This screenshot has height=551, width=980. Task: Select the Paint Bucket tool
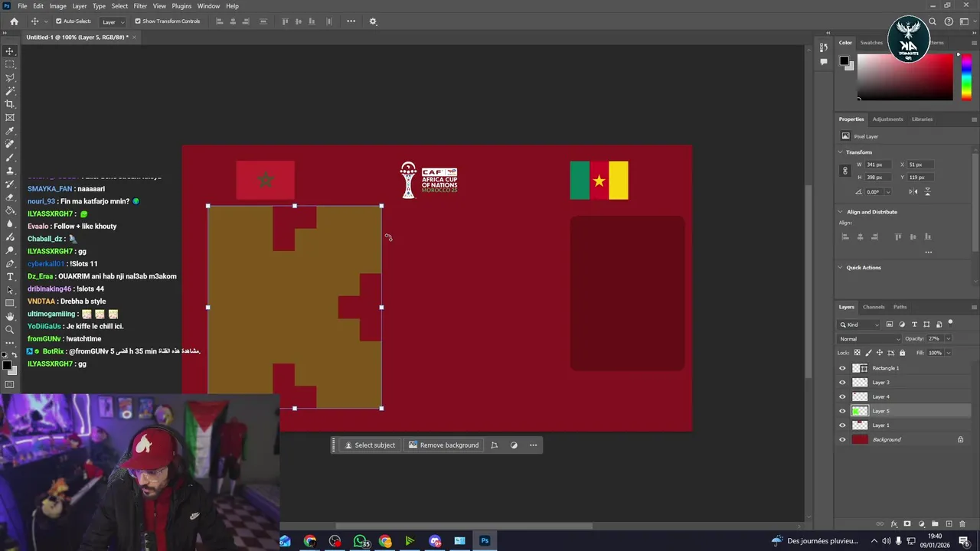tap(10, 210)
